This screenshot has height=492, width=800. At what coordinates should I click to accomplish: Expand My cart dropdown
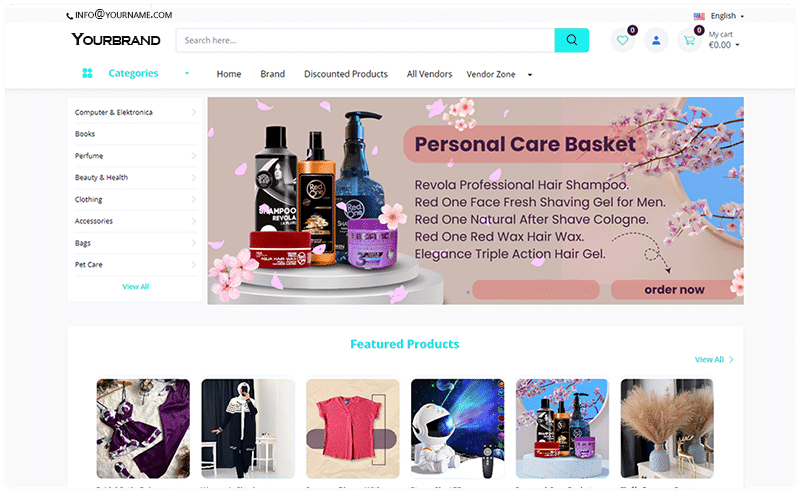(x=737, y=45)
